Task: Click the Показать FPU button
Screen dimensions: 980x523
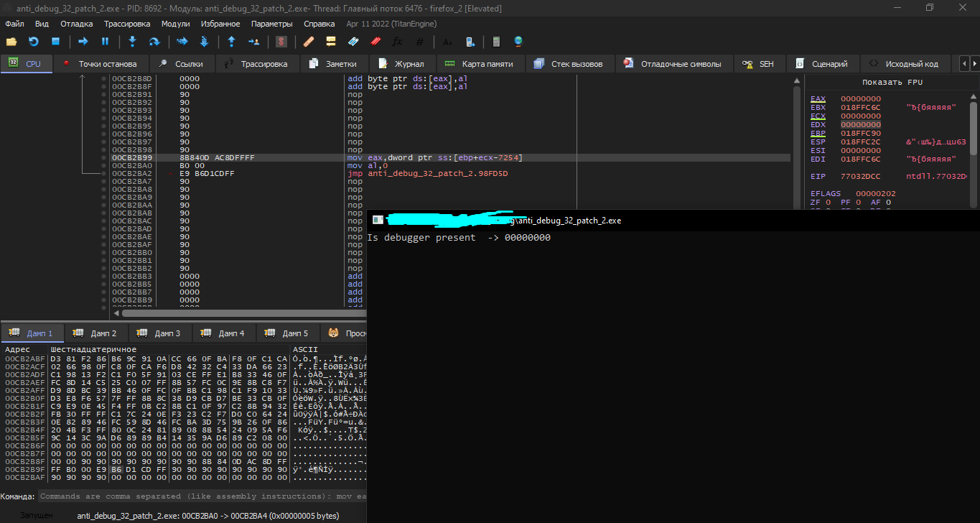Action: tap(892, 83)
